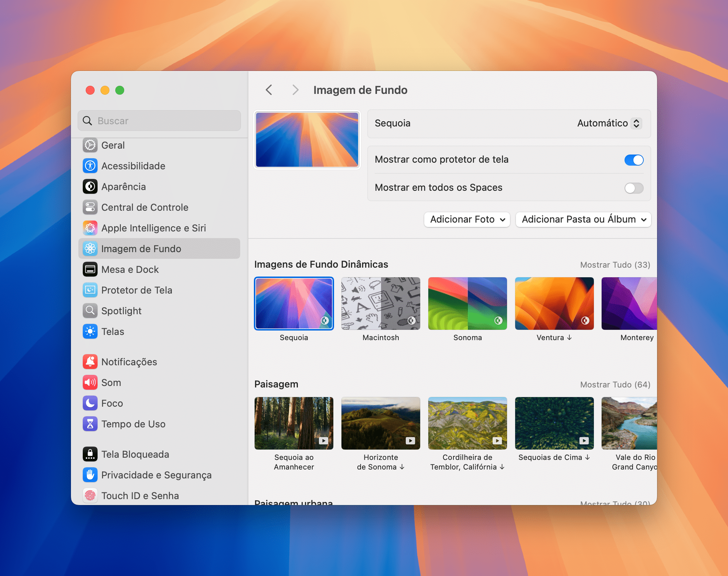
Task: Open Central de Controle icon
Action: (90, 207)
